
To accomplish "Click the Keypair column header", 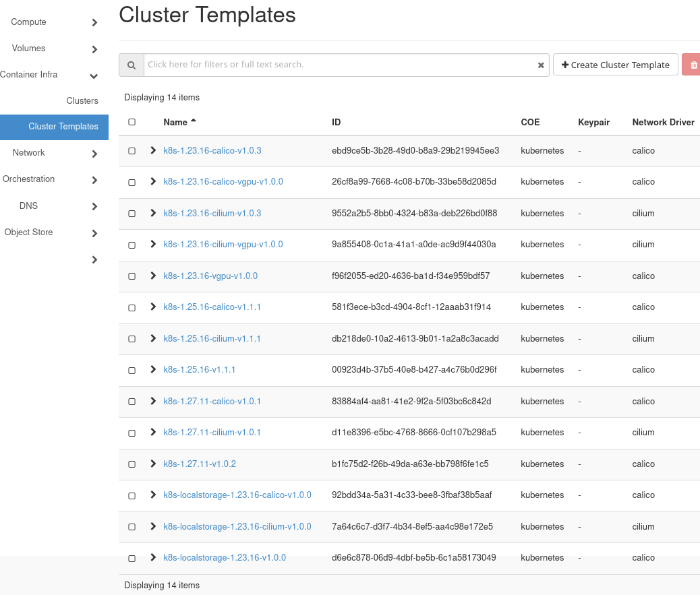I will click(x=593, y=122).
